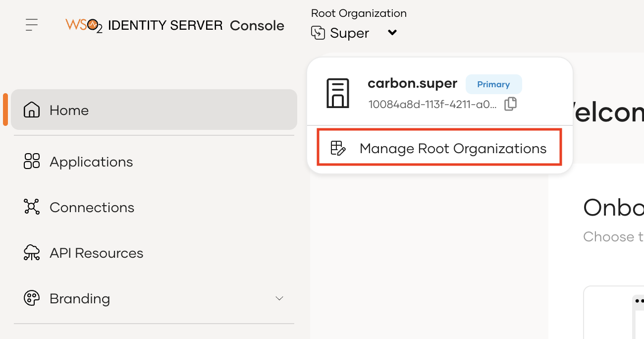The height and width of the screenshot is (339, 644).
Task: Click the organization ID 10084a8d-113f-4211-a0...
Action: pos(432,105)
